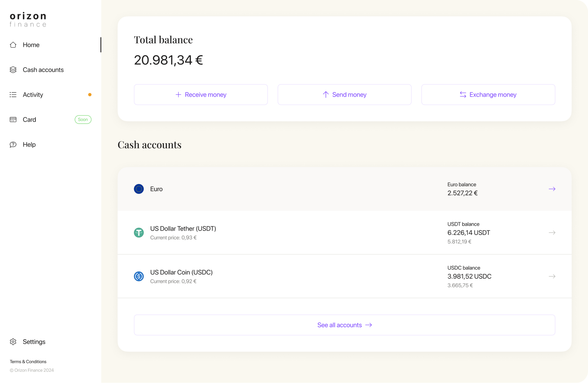The image size is (588, 383).
Task: Click the 5.812,19 € converted value
Action: (460, 242)
